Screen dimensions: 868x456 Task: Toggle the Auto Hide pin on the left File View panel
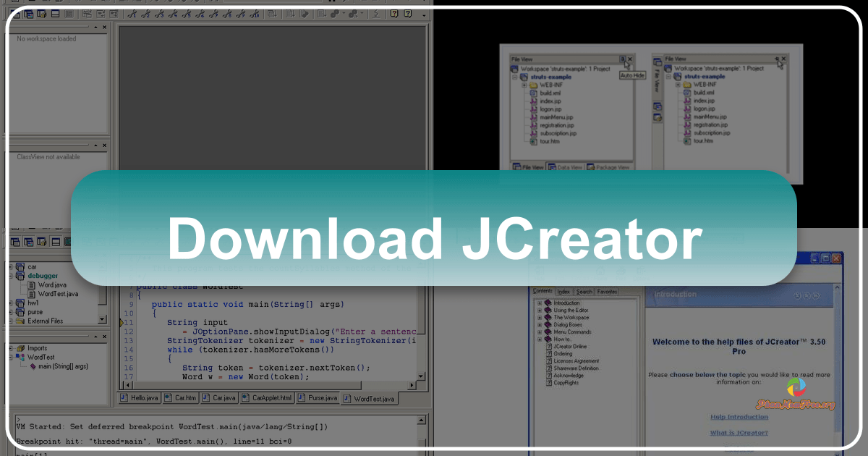(622, 59)
